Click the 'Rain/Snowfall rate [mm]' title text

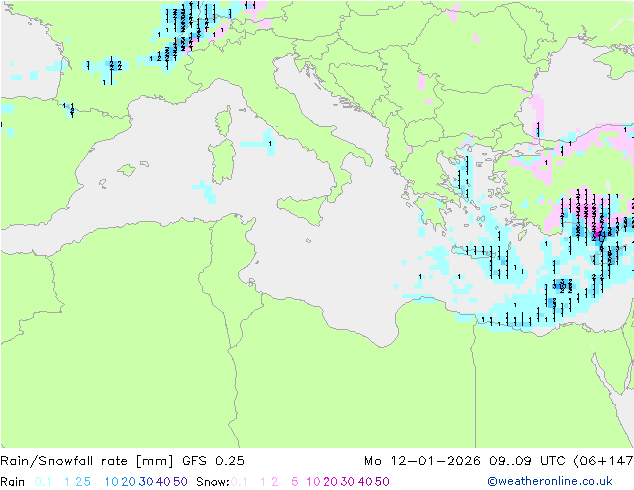(87, 461)
